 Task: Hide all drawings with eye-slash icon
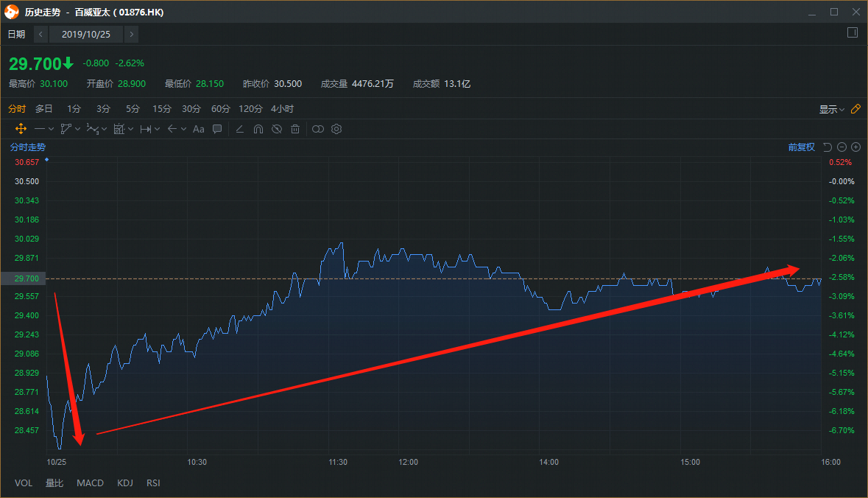277,129
